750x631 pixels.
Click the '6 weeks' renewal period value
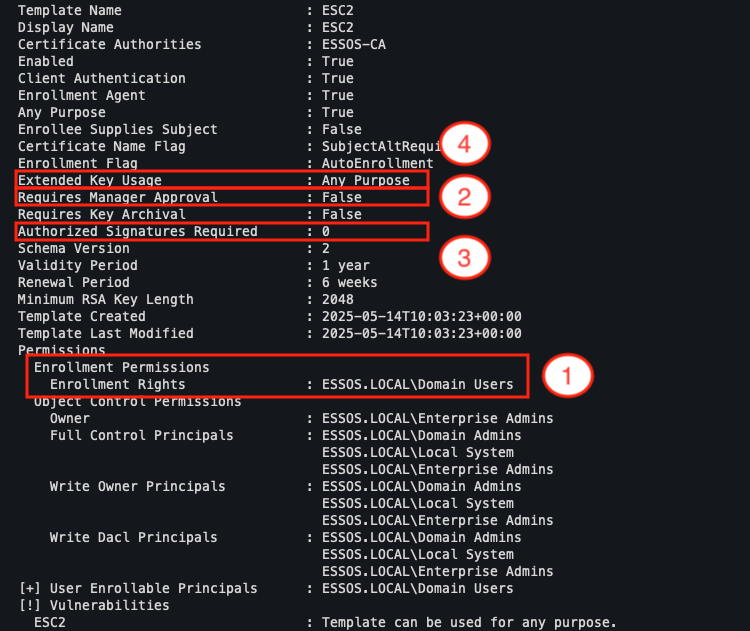coord(349,282)
